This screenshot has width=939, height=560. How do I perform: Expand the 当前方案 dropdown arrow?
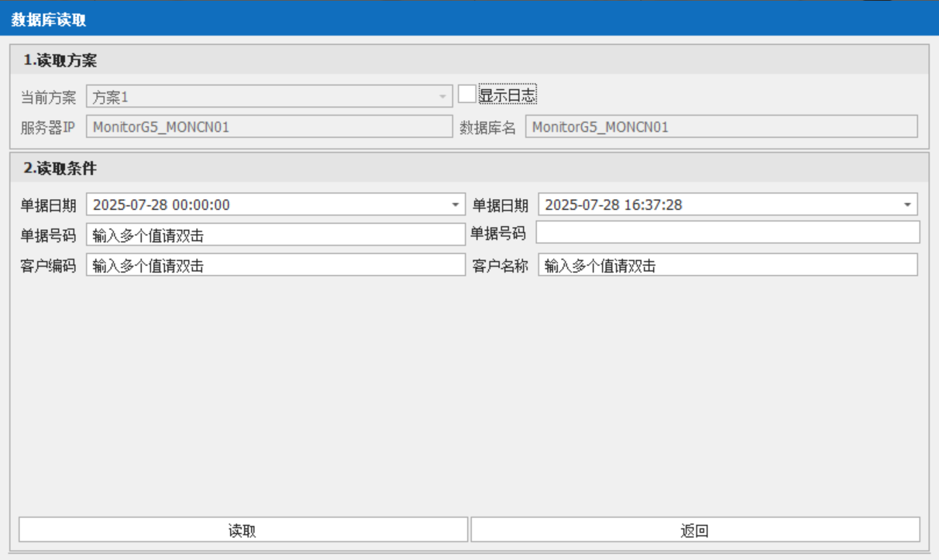click(x=442, y=97)
